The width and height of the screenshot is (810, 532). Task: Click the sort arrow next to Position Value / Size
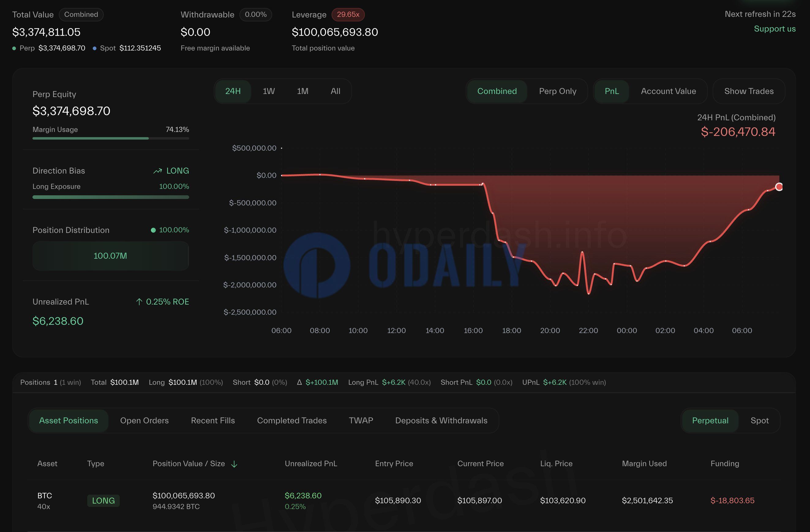coord(234,464)
